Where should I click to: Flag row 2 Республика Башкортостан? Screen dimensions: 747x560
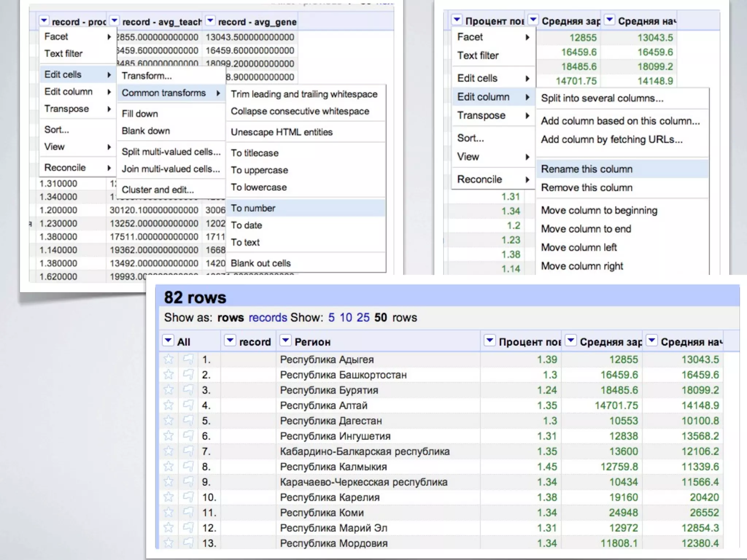pyautogui.click(x=188, y=375)
